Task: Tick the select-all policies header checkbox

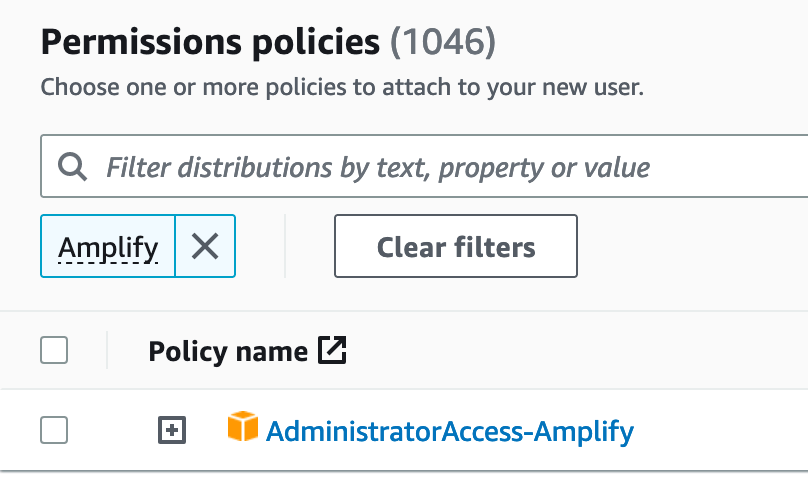Action: click(x=54, y=351)
